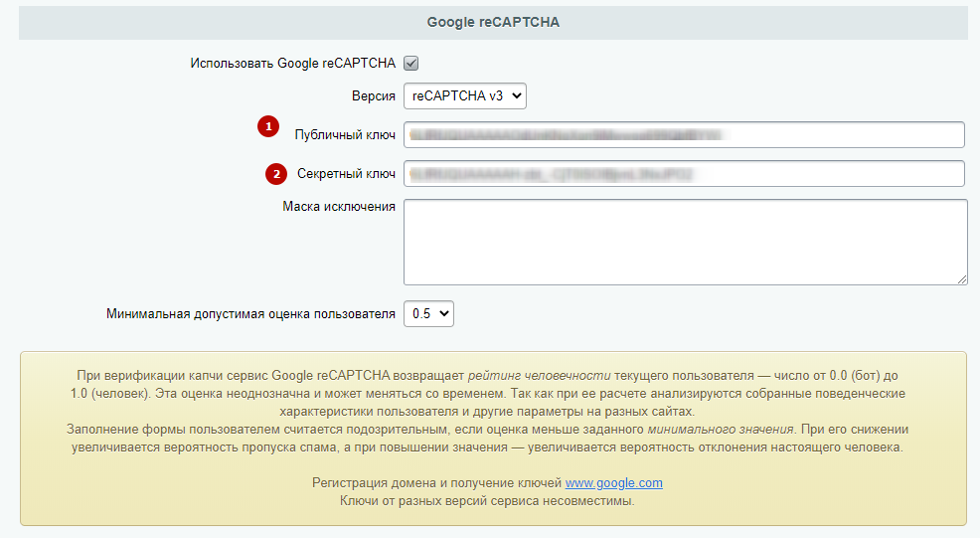Click the Секретный ключ label
Screen dimensions: 980x538
pyautogui.click(x=346, y=174)
